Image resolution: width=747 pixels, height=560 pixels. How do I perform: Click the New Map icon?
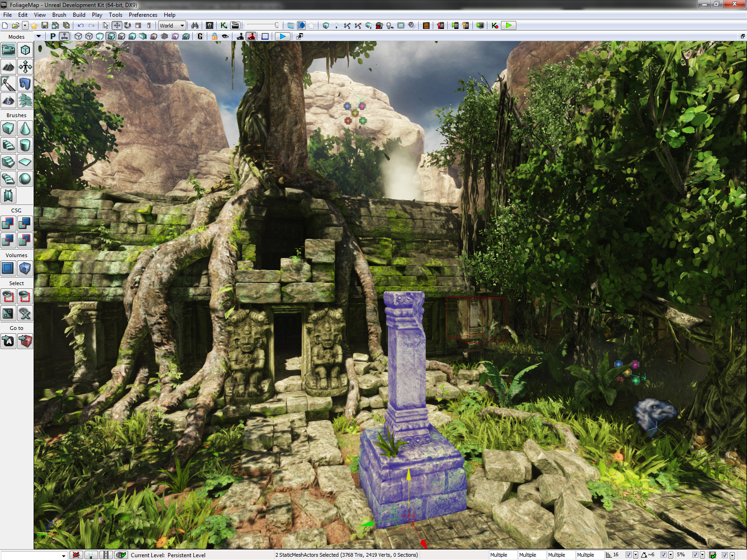pyautogui.click(x=5, y=26)
